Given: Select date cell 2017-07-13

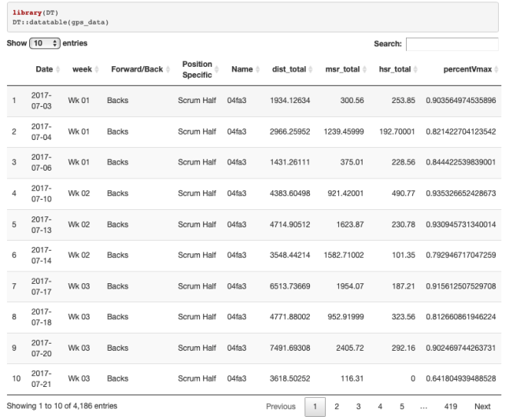Looking at the screenshot, I should pyautogui.click(x=41, y=225).
